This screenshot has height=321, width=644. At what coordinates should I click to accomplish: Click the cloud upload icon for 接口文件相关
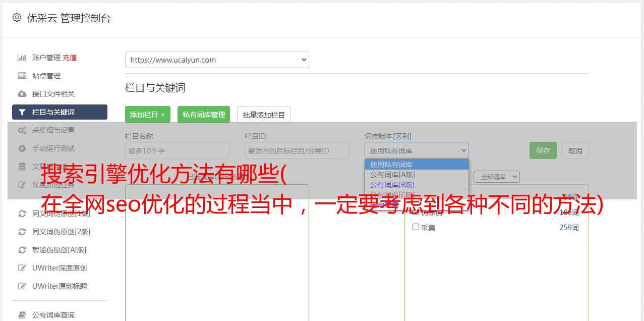(x=22, y=94)
